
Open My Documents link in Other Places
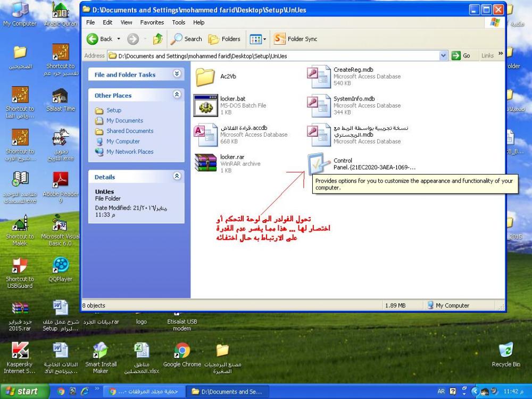(x=124, y=120)
